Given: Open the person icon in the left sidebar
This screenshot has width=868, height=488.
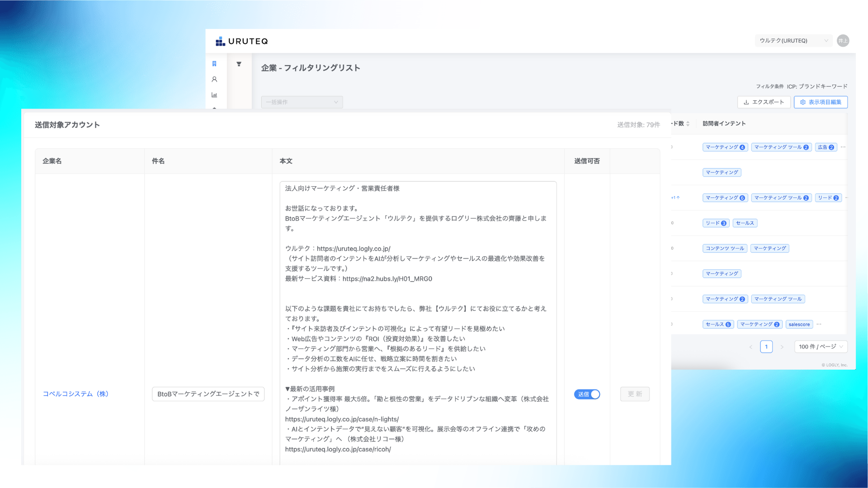Looking at the screenshot, I should coord(215,79).
